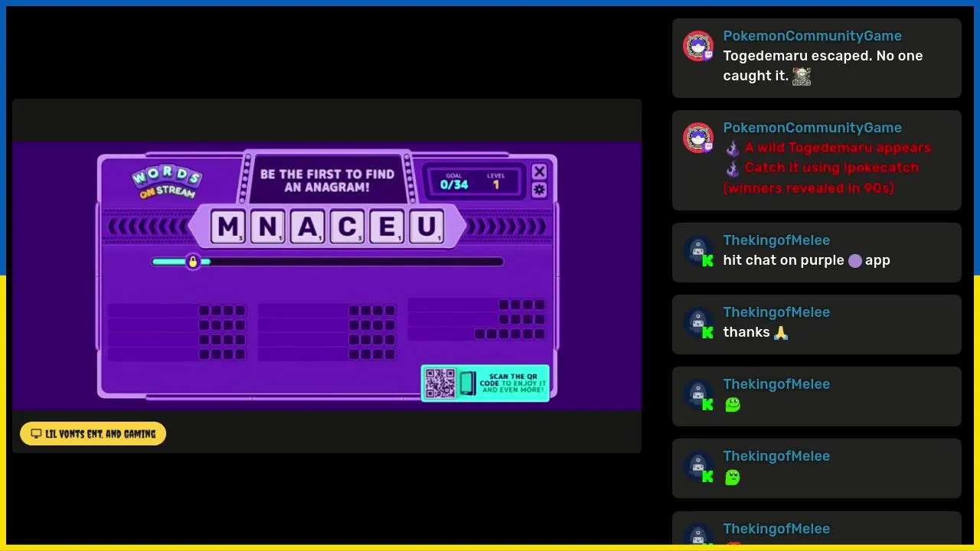
Task: Click PokemonCommunityGame avatar on wild Togedemaru message
Action: 698,139
